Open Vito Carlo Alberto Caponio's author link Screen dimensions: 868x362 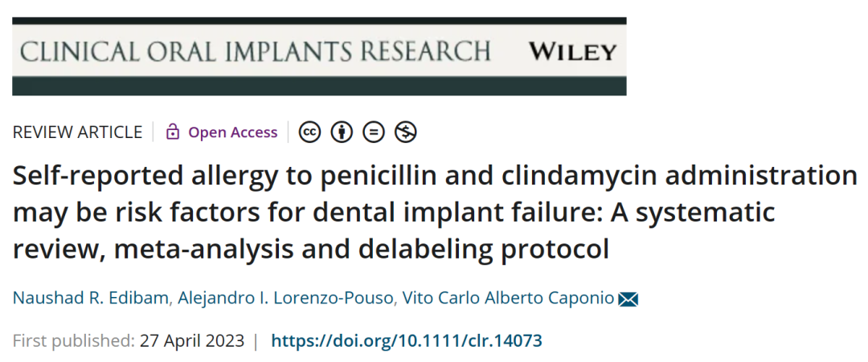click(508, 298)
